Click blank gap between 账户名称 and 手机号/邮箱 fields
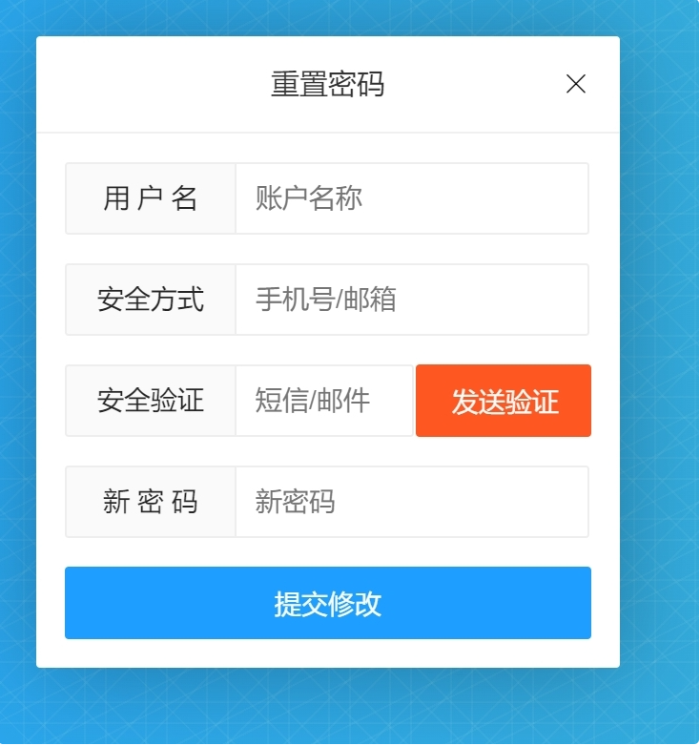 328,249
